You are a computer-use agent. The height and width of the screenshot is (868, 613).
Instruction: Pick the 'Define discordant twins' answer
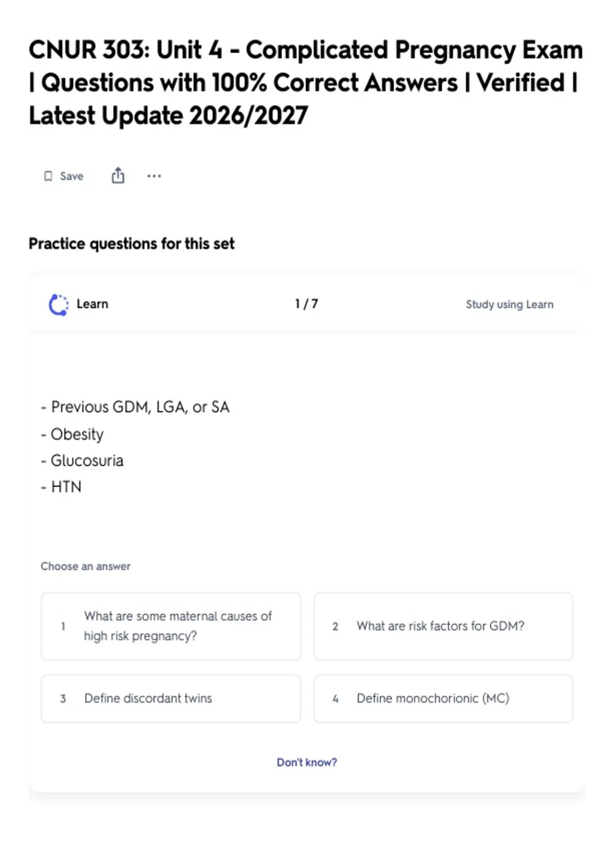pos(171,698)
